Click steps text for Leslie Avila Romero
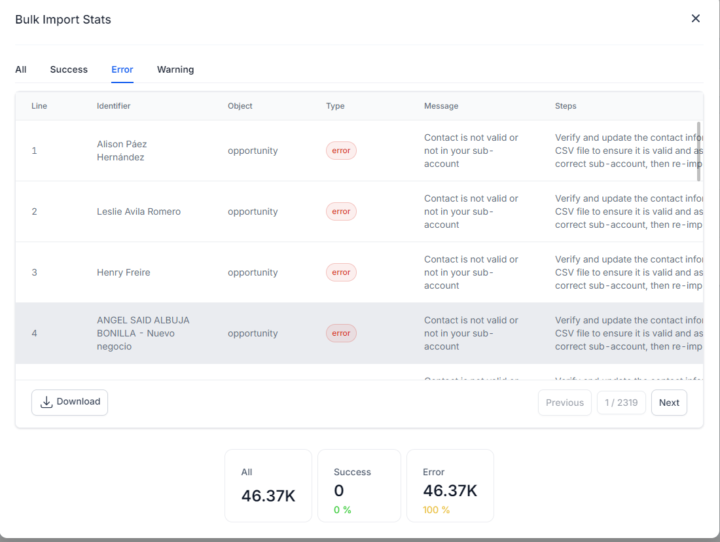Image resolution: width=720 pixels, height=542 pixels. pos(629,211)
